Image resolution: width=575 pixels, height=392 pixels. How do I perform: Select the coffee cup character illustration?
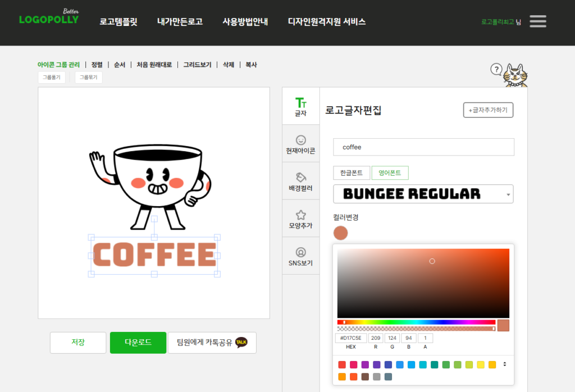click(150, 186)
